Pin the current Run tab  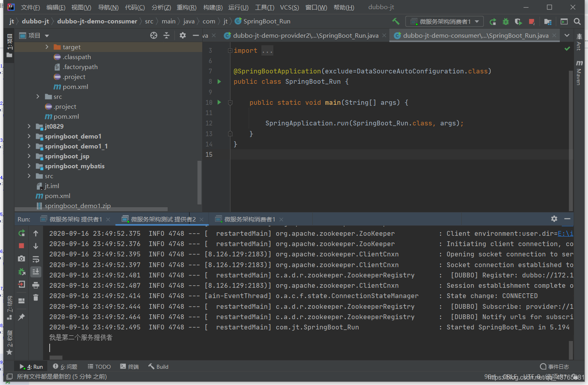click(21, 317)
